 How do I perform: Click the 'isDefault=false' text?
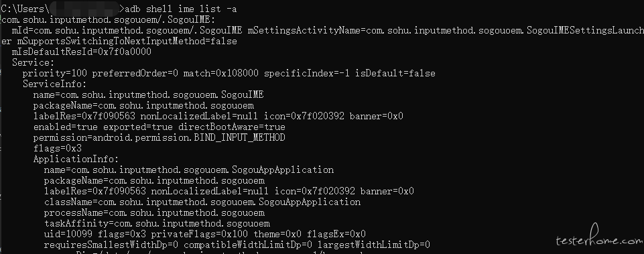point(395,73)
